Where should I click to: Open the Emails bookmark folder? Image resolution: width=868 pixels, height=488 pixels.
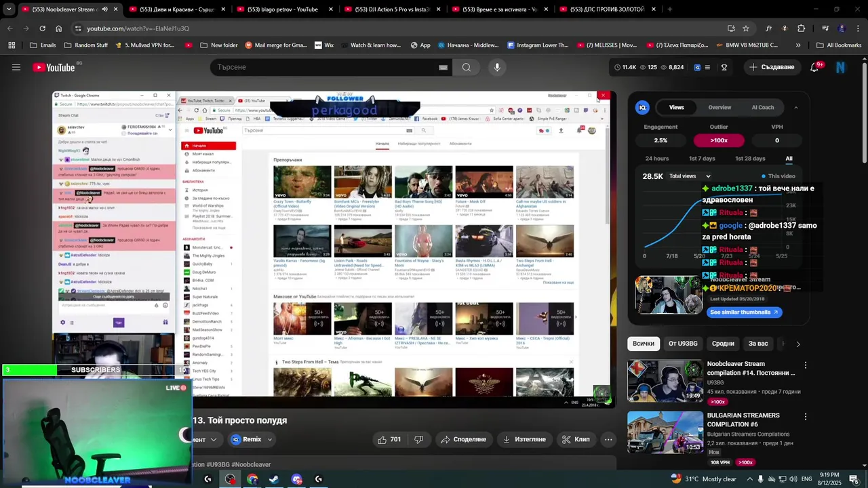pyautogui.click(x=43, y=45)
